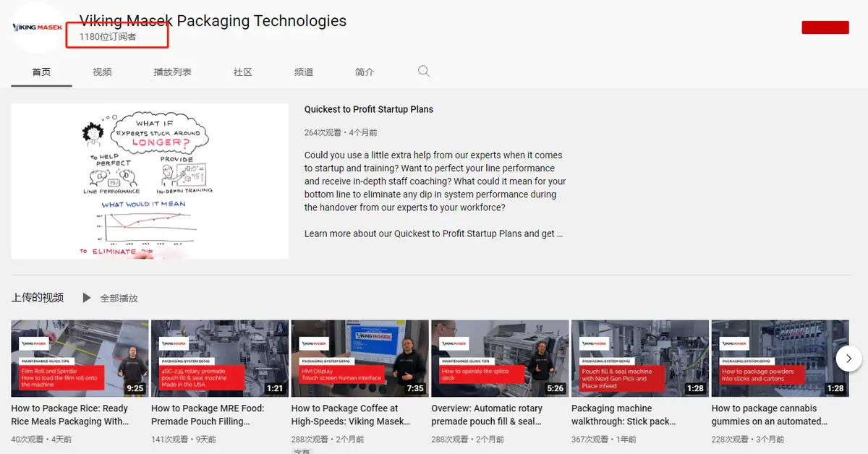Select the 频道 tab
This screenshot has width=868, height=454.
[304, 72]
